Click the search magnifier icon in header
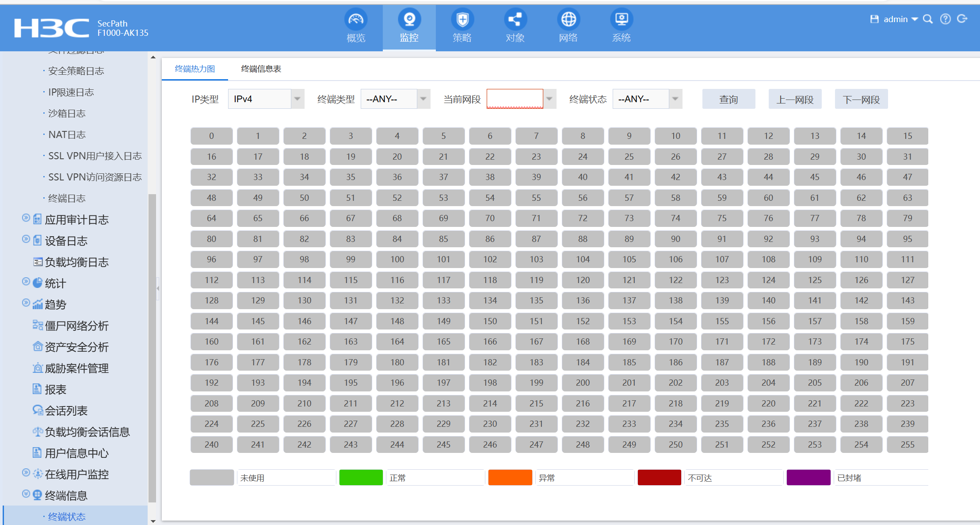The width and height of the screenshot is (980, 525). pyautogui.click(x=928, y=19)
